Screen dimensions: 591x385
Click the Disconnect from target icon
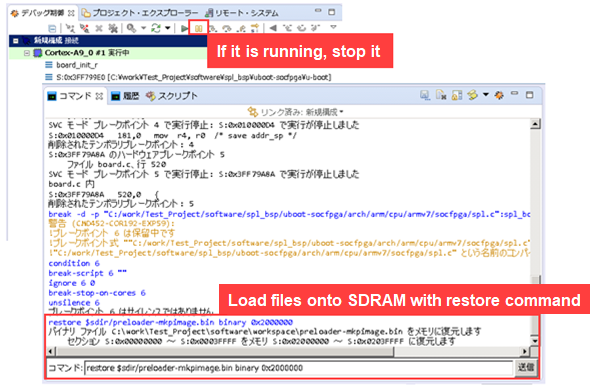tap(84, 28)
